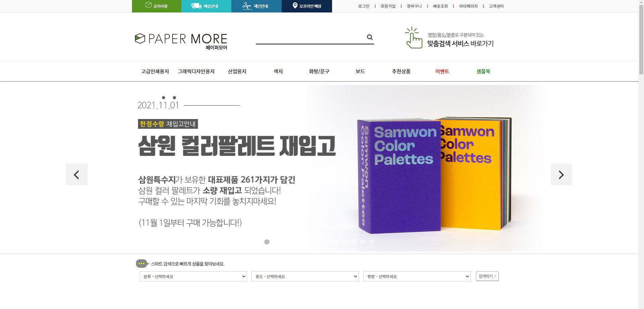Open the 이벤트 menu item
The image size is (644, 309).
442,71
